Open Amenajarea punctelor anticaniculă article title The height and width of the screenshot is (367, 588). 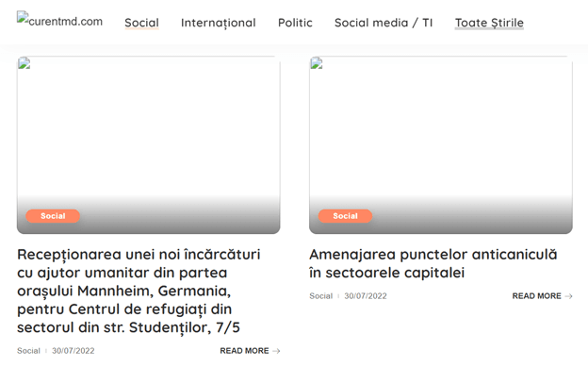tap(433, 264)
